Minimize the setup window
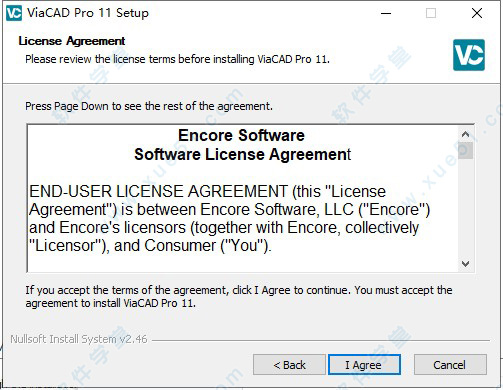This screenshot has width=503, height=390. click(x=386, y=13)
